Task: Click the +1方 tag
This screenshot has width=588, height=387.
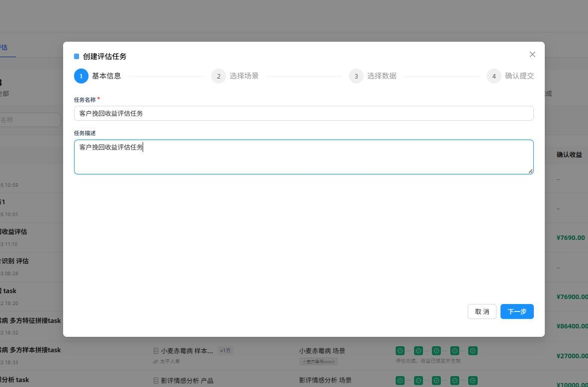Action: 225,351
